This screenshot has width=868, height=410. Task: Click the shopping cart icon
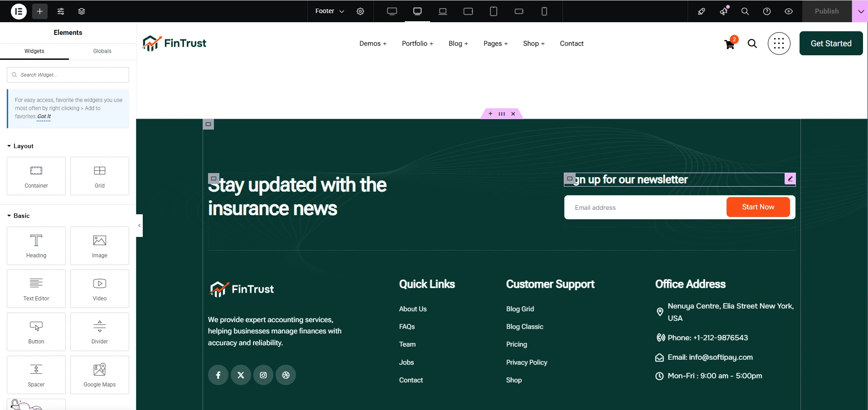coord(729,44)
